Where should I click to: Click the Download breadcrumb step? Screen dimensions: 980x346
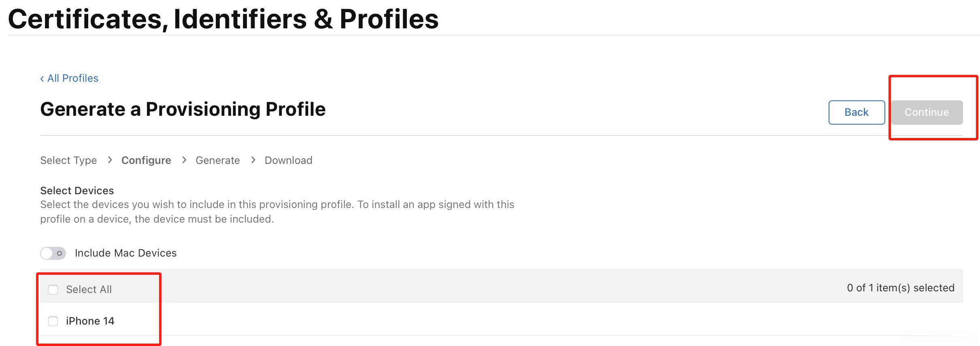coord(288,160)
